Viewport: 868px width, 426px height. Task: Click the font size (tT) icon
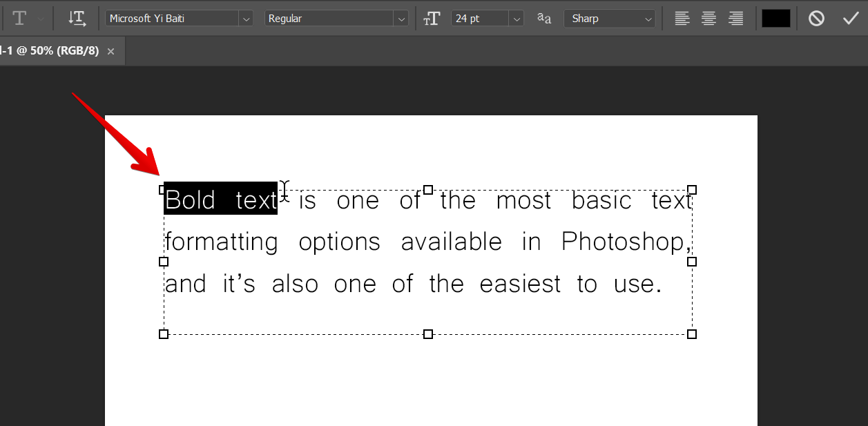[432, 18]
